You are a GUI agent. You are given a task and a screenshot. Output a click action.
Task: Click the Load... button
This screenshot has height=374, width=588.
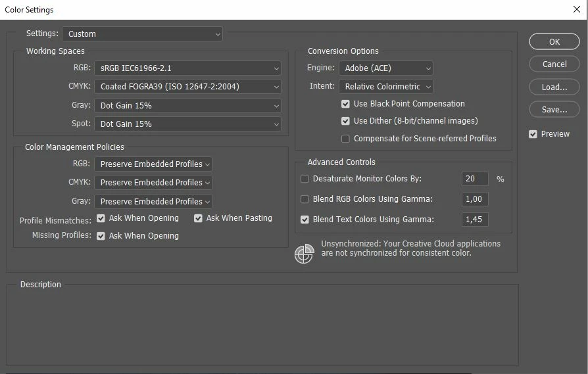click(554, 87)
